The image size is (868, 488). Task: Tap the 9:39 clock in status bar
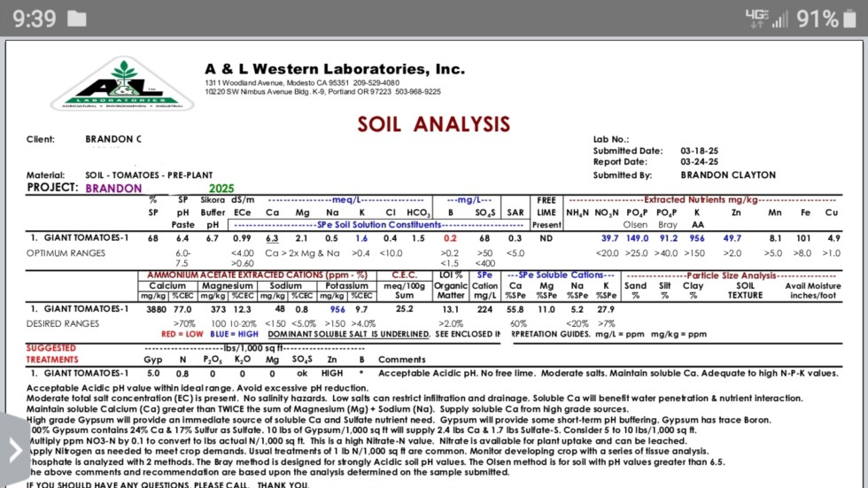[35, 19]
